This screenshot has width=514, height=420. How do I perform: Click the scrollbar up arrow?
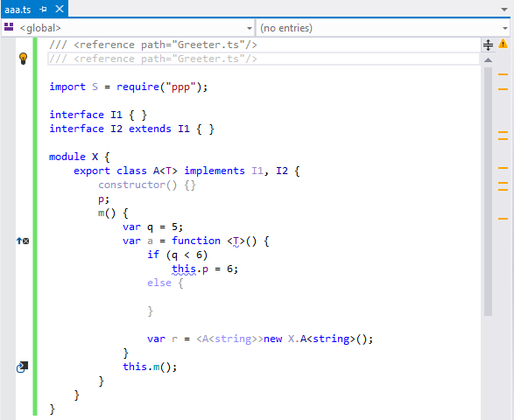(488, 60)
